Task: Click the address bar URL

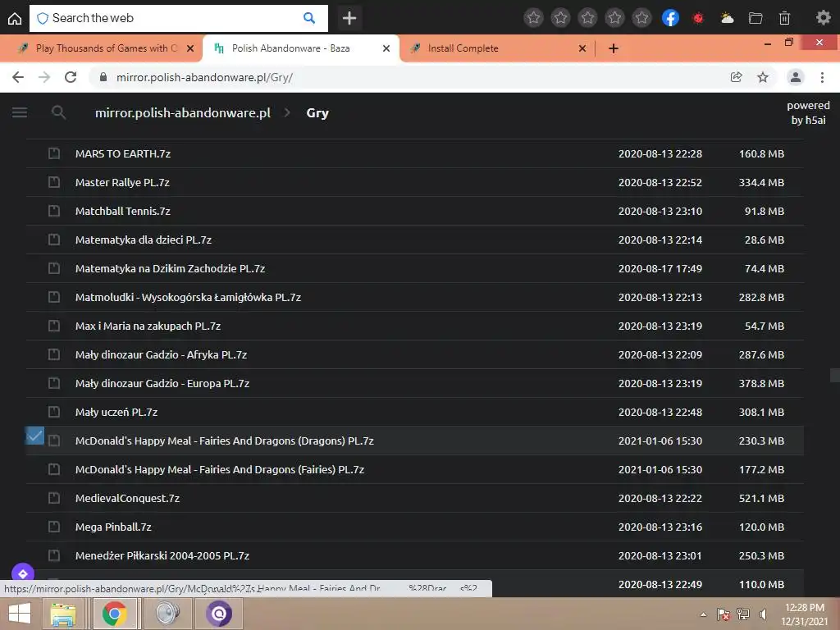Action: (x=204, y=77)
